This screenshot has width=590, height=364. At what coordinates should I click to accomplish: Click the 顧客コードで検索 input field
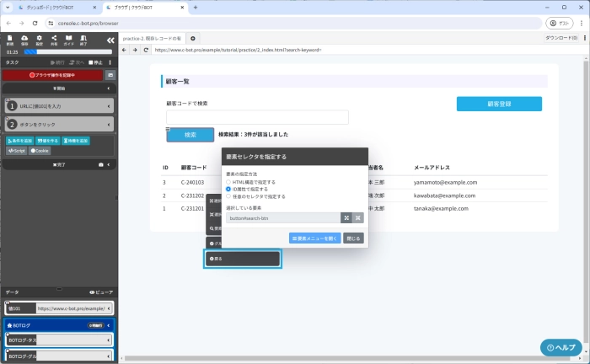(257, 117)
